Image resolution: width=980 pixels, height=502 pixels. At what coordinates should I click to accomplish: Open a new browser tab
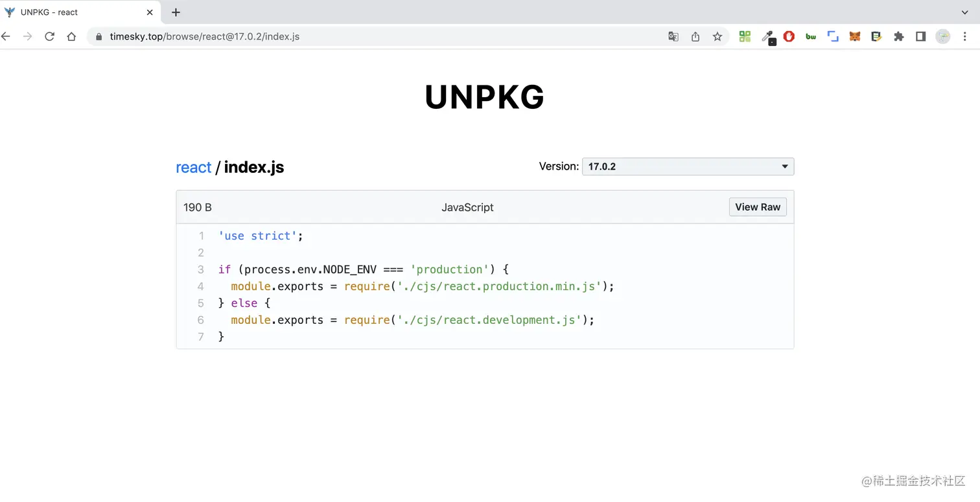[176, 12]
